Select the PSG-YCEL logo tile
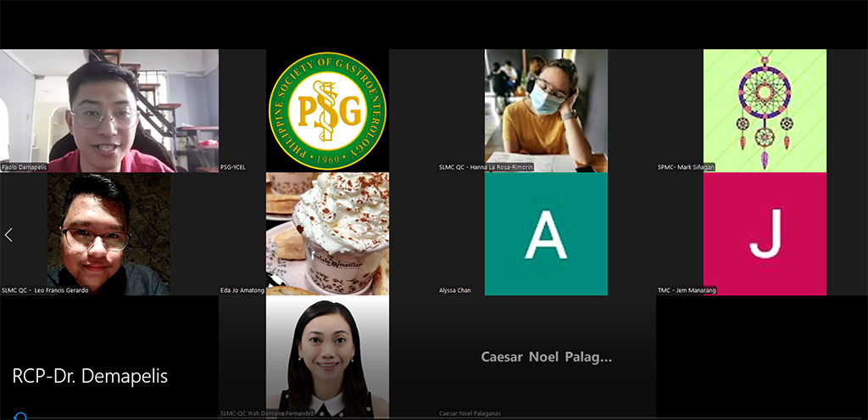868x420 pixels. pos(328,111)
